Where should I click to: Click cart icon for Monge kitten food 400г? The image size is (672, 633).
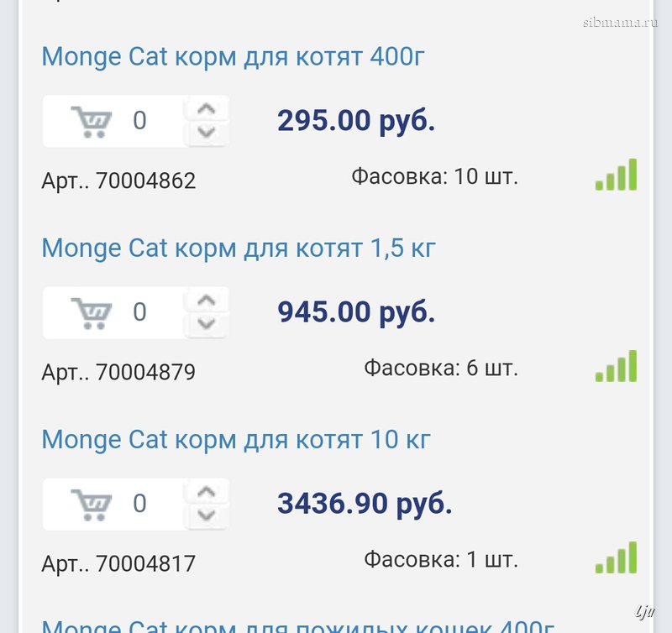click(92, 121)
